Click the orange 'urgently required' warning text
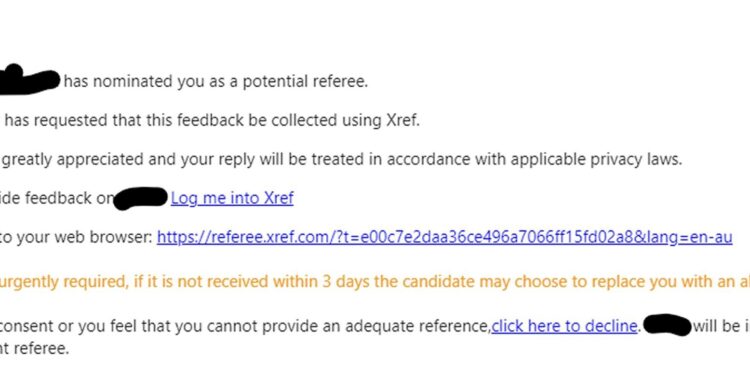The width and height of the screenshot is (750, 375). pyautogui.click(x=375, y=282)
